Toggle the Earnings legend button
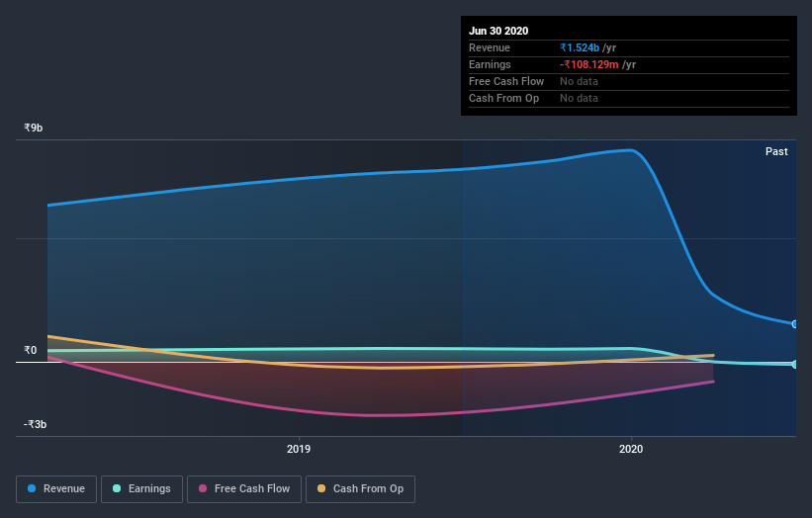This screenshot has width=812, height=518. (x=141, y=489)
